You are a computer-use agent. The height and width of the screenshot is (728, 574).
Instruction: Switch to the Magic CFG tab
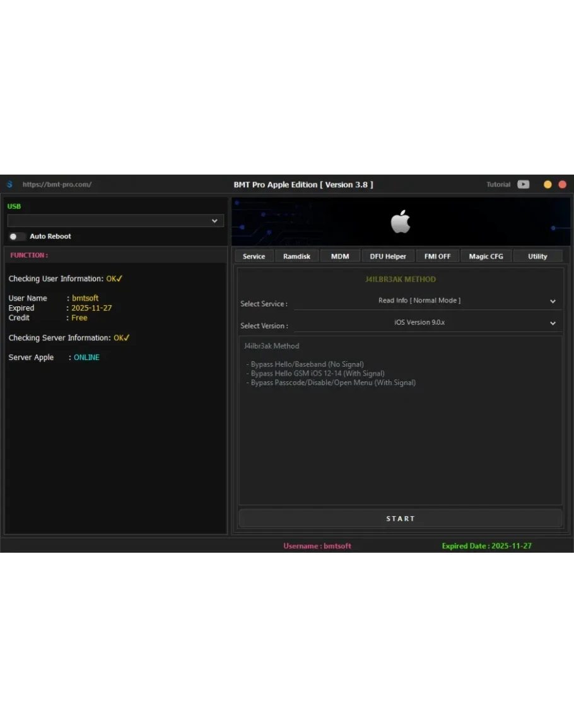click(x=486, y=257)
